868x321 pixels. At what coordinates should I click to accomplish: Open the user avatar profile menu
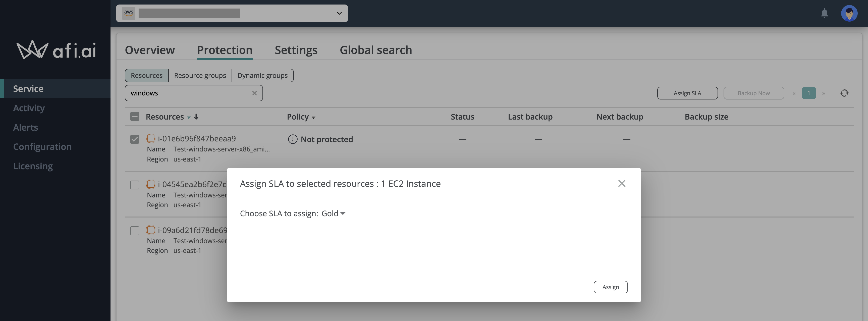click(x=849, y=14)
